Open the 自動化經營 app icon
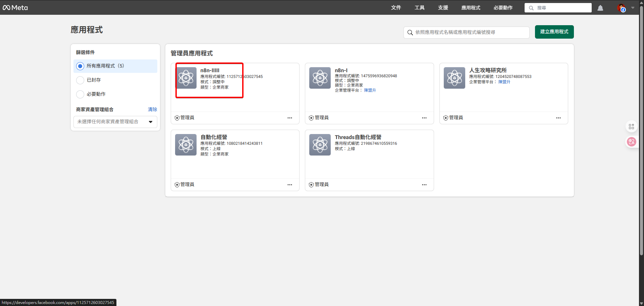Viewport: 644px width, 306px height. [186, 145]
